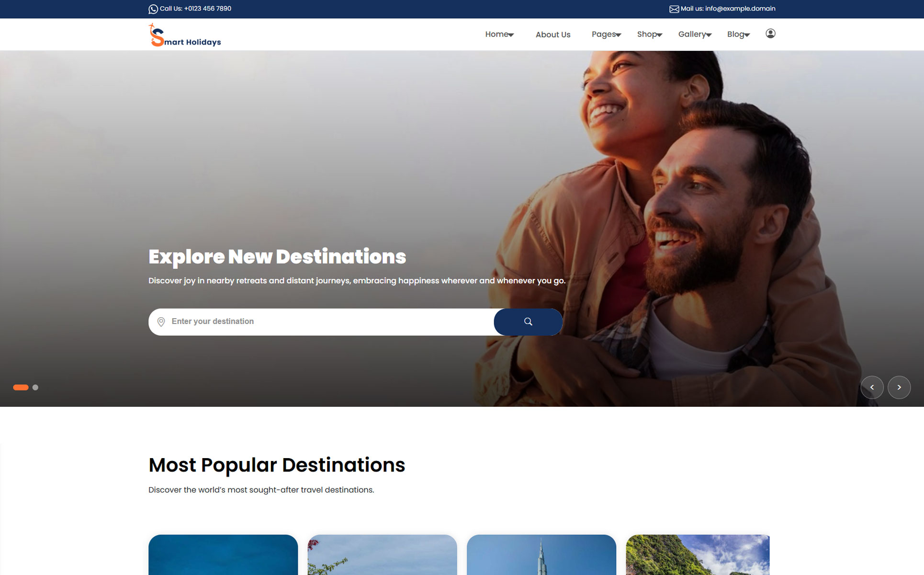Open the Gallery dropdown menu
This screenshot has width=924, height=575.
(x=694, y=34)
